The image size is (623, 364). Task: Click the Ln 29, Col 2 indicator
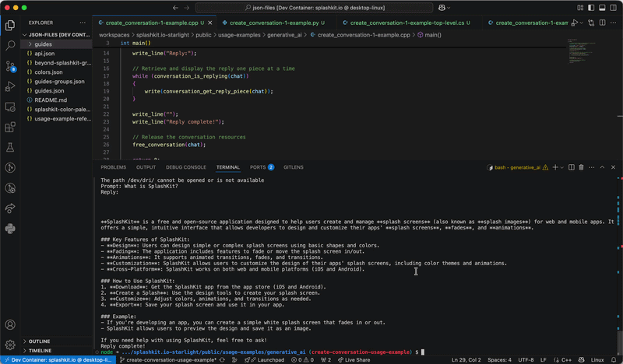point(466,360)
